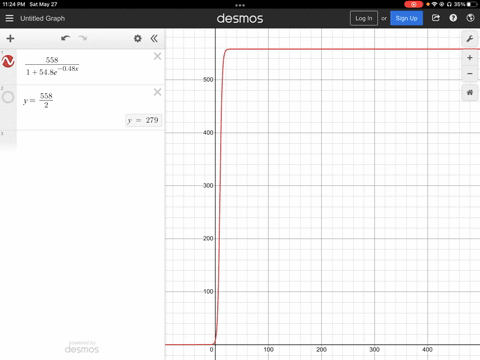Open Graph Settings wrench icon
The image size is (480, 360).
(470, 39)
